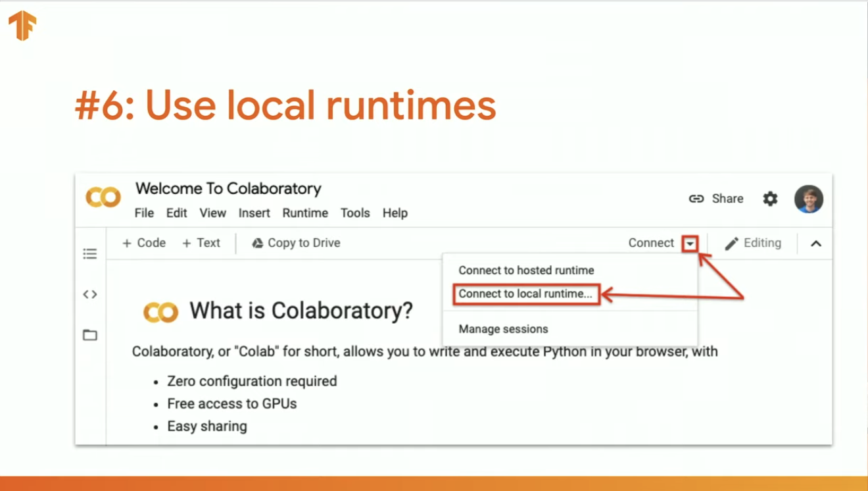This screenshot has width=868, height=491.
Task: Select 'Manage sessions' from the menu
Action: tap(503, 329)
